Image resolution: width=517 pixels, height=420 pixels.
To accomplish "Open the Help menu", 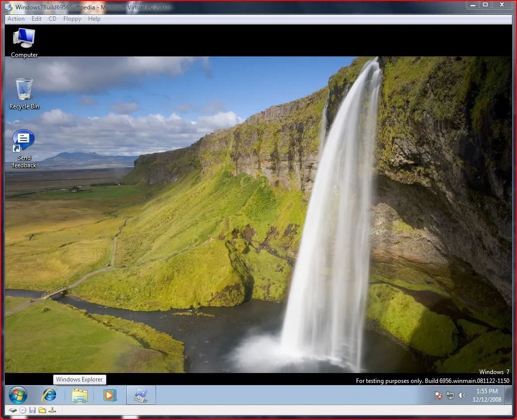I will point(94,19).
